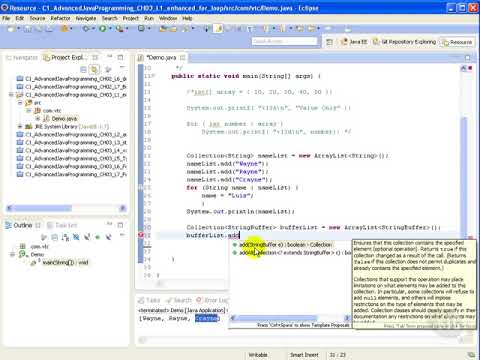480x360 pixels.
Task: Click the Writable status bar field
Action: [258, 355]
